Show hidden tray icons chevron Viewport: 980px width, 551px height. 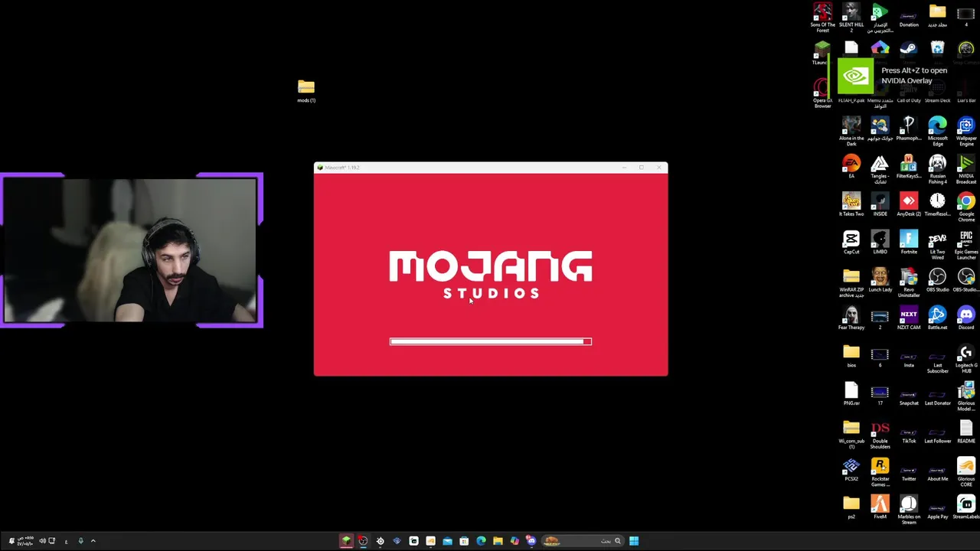pos(93,541)
